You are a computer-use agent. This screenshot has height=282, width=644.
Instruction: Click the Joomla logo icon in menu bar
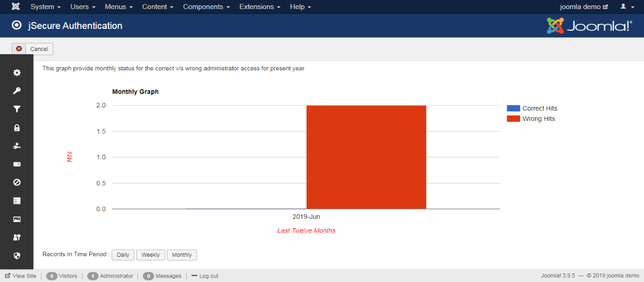(16, 7)
